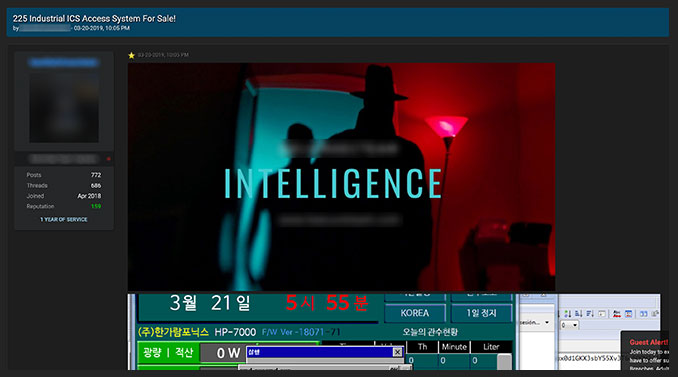Click the yellow star beside post date
The width and height of the screenshot is (678, 377).
131,55
